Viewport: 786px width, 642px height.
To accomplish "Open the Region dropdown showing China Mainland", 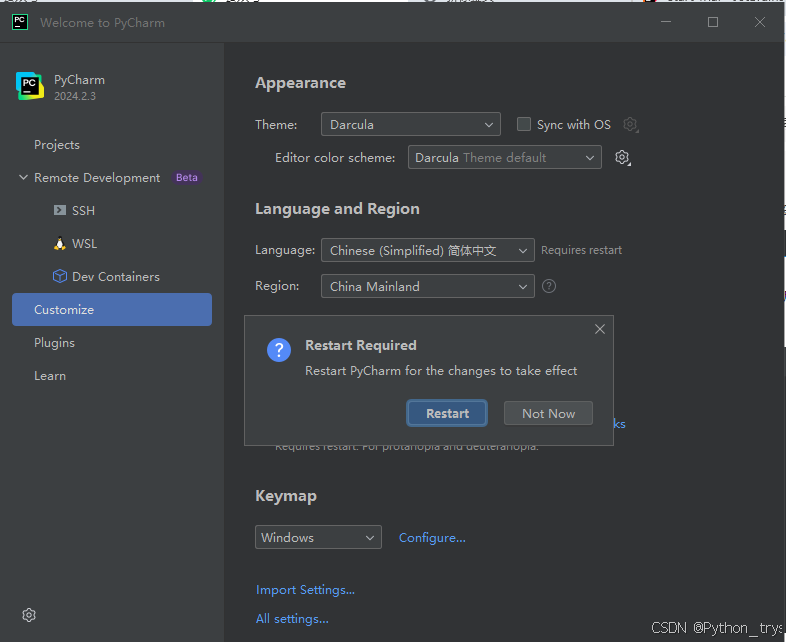I will (x=428, y=286).
